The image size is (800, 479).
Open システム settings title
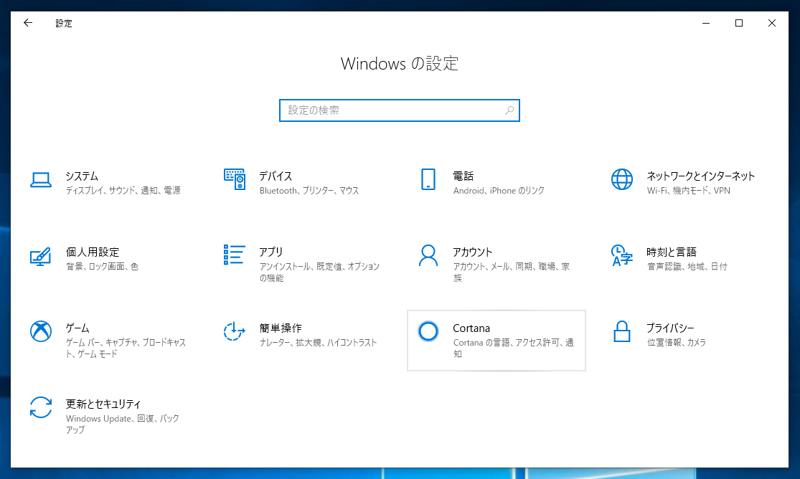click(x=82, y=176)
